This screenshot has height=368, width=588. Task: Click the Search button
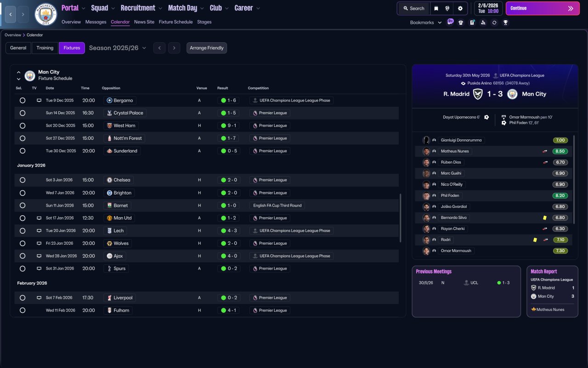coord(414,8)
